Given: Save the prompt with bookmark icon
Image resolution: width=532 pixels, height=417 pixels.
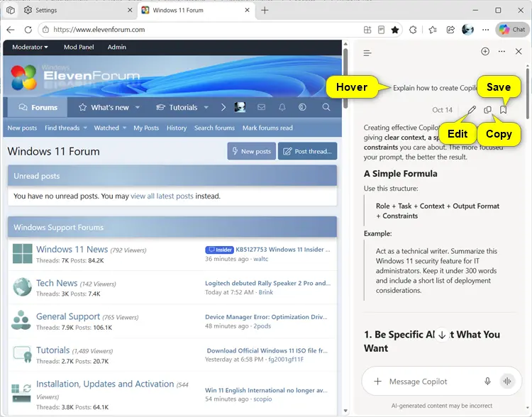Looking at the screenshot, I should point(503,110).
